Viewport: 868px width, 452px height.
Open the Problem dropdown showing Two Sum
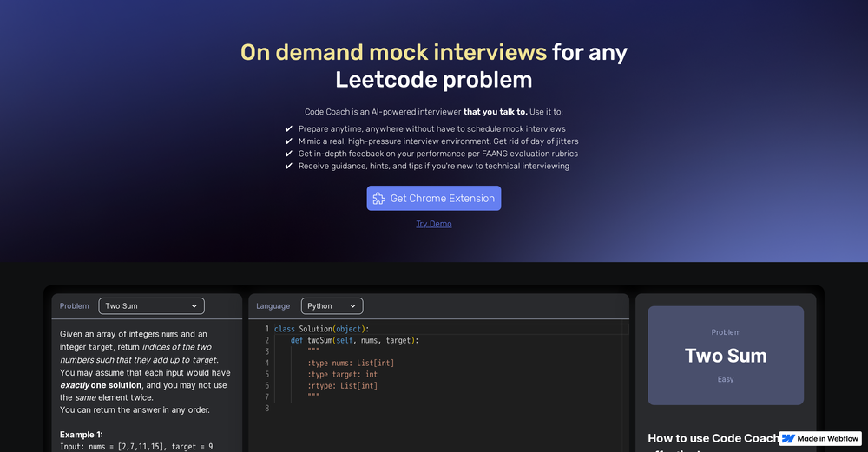[151, 306]
